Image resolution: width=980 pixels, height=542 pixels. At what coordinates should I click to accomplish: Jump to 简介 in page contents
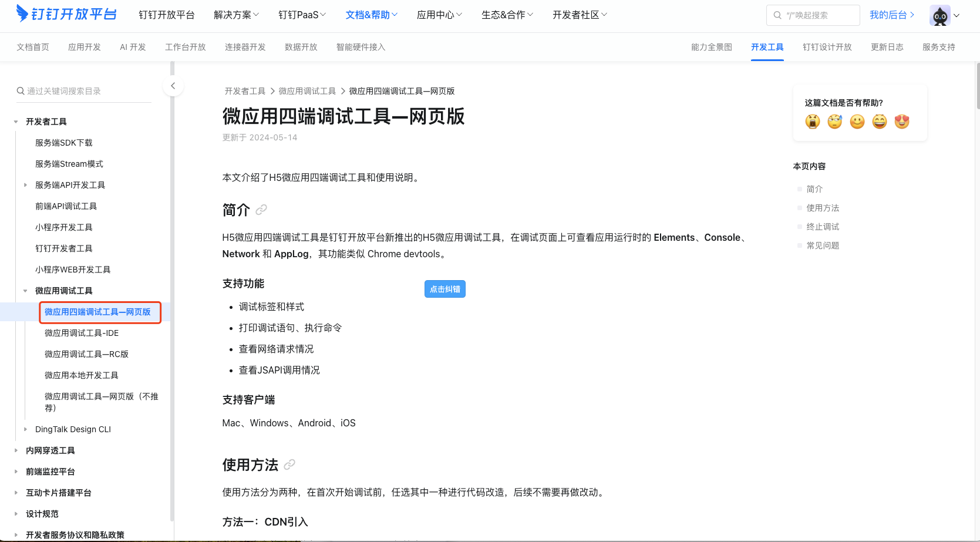[x=814, y=189]
